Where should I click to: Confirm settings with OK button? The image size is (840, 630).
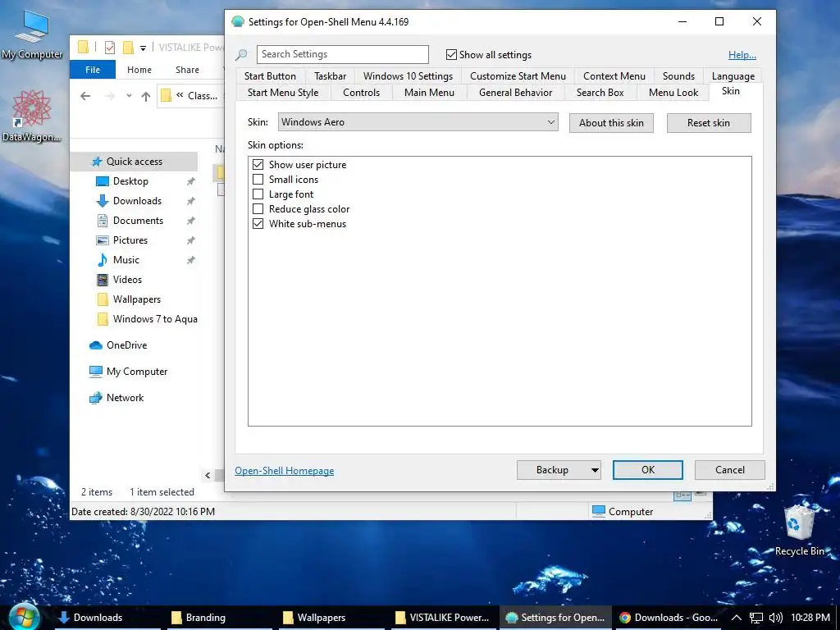(x=648, y=470)
